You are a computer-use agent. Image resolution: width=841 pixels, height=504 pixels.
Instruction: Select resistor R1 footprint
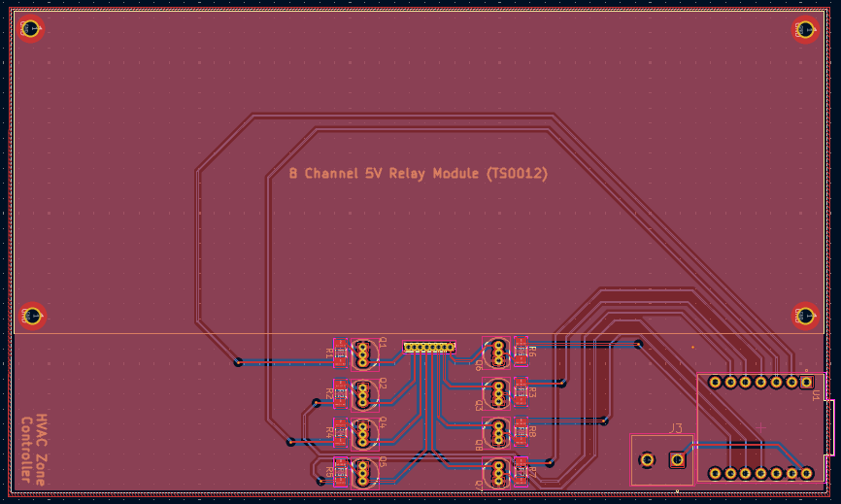(340, 354)
